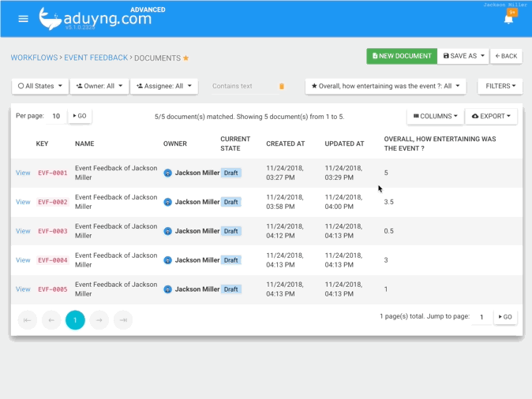The image size is (532, 399).
Task: Go to the previous page of results
Action: tap(51, 320)
